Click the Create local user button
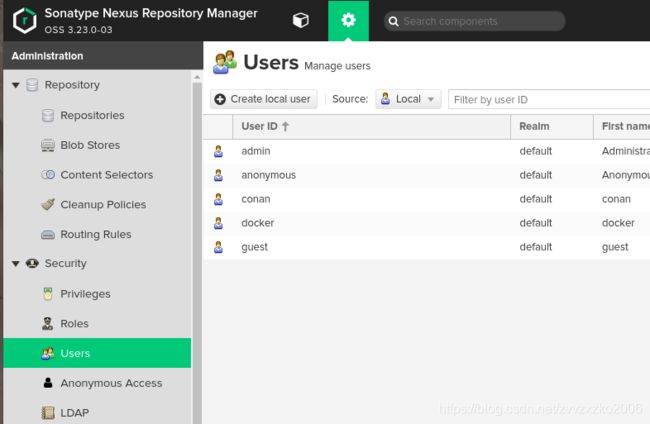 coord(264,99)
